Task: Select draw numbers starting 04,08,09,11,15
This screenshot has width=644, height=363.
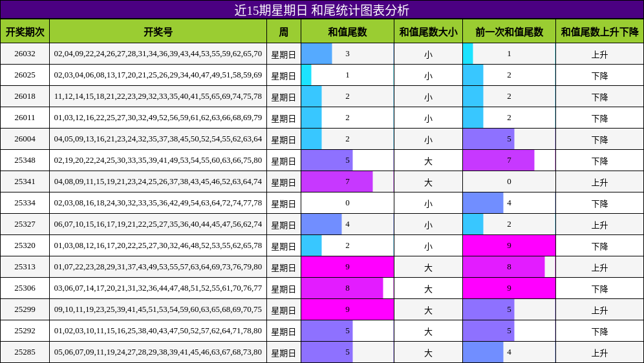Action: [x=158, y=181]
